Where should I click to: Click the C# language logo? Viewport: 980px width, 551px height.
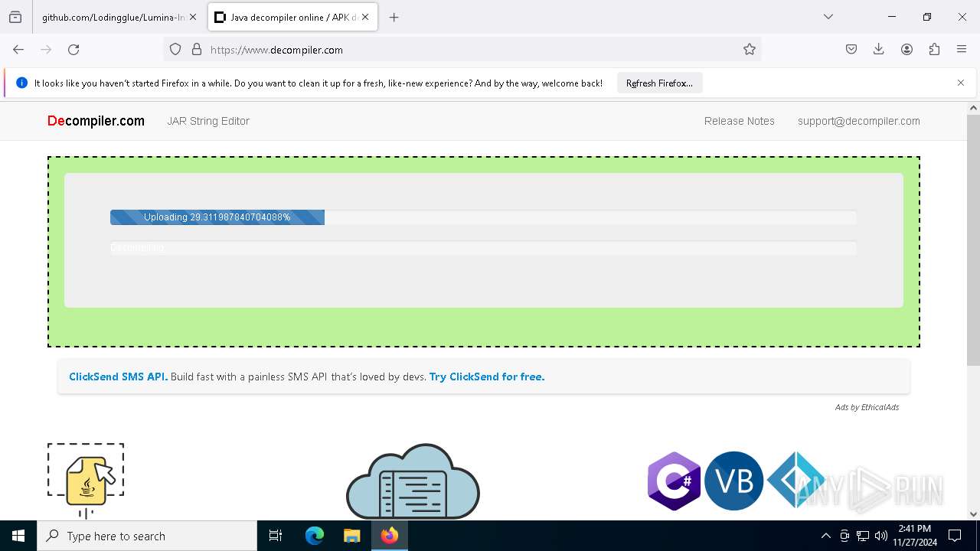click(674, 481)
